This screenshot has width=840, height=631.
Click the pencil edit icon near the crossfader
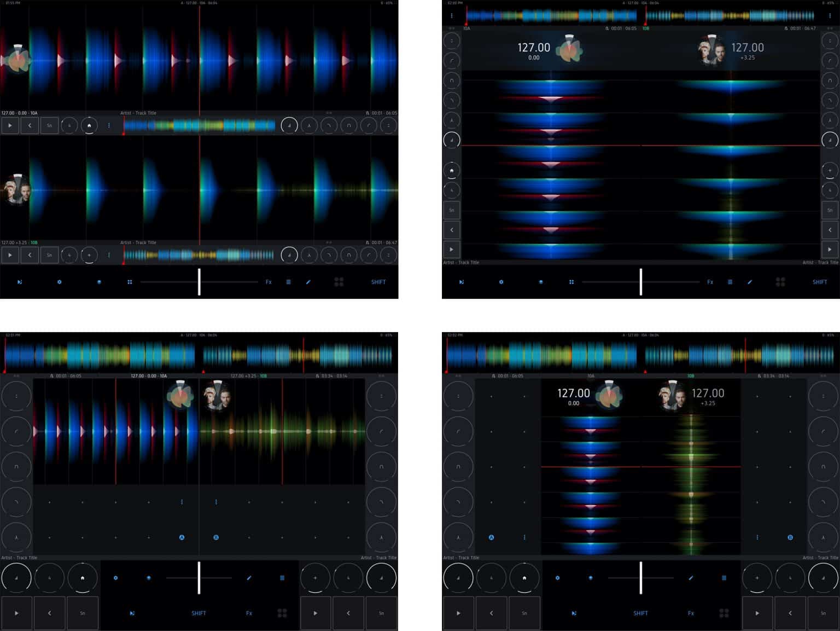coord(308,282)
